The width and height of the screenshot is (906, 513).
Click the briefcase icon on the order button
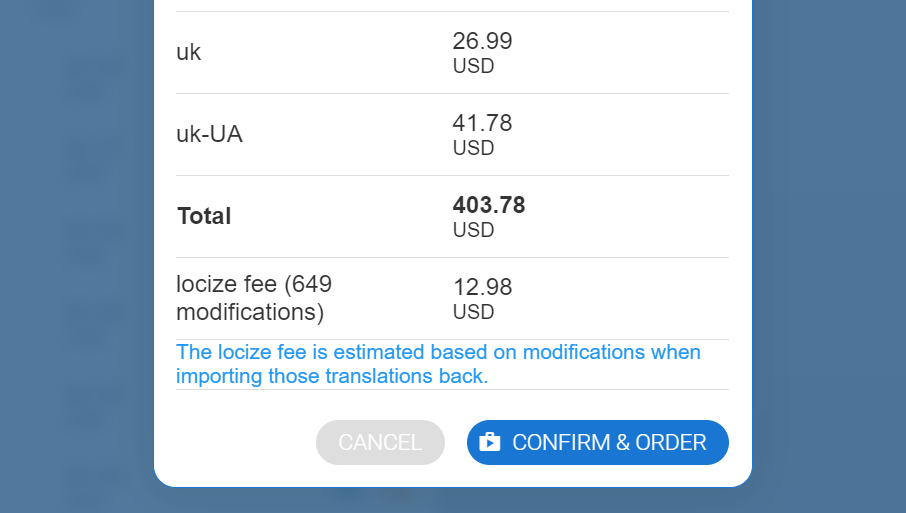pyautogui.click(x=489, y=442)
